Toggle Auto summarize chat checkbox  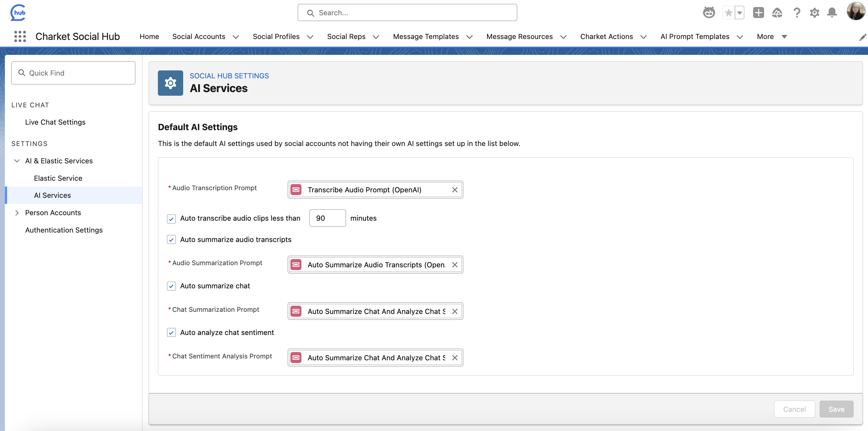[171, 286]
